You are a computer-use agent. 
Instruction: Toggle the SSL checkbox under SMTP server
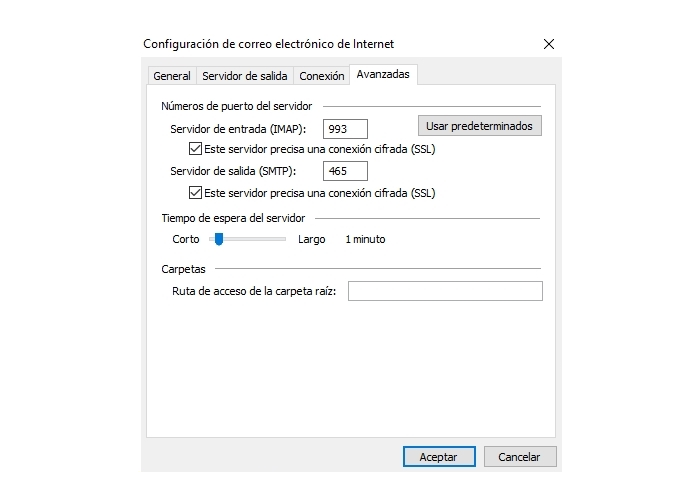pyautogui.click(x=195, y=193)
